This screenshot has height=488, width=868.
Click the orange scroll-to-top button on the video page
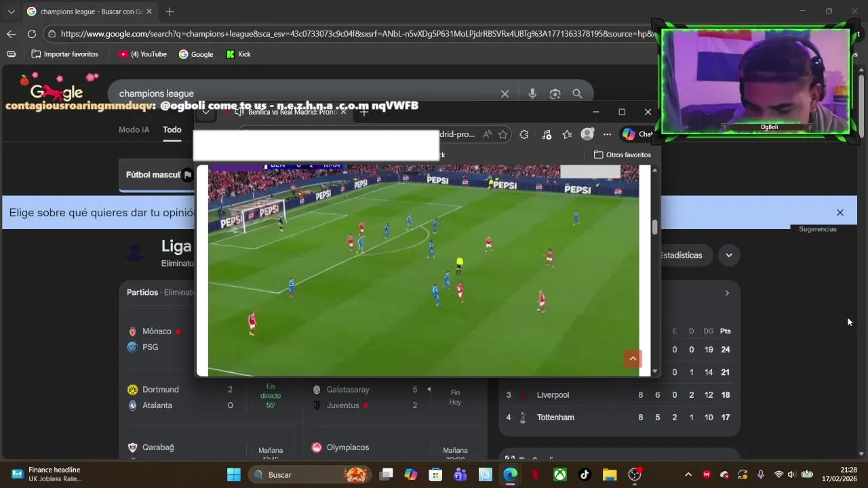(633, 359)
